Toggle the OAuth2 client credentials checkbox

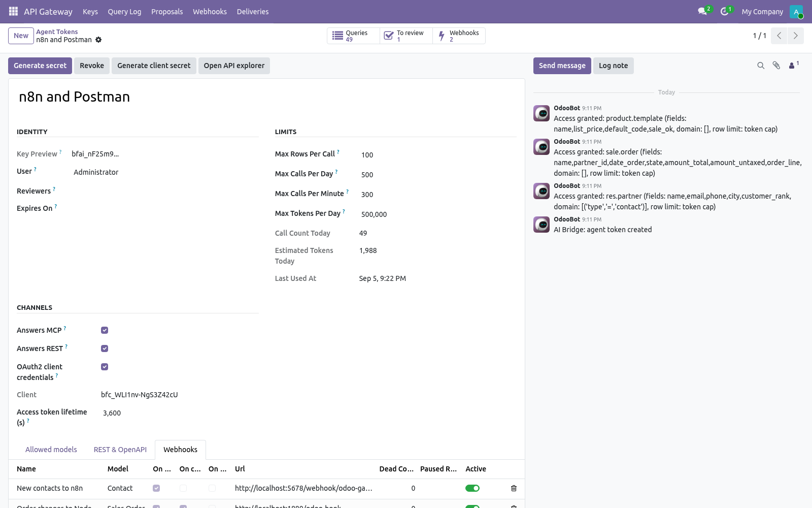coord(105,367)
